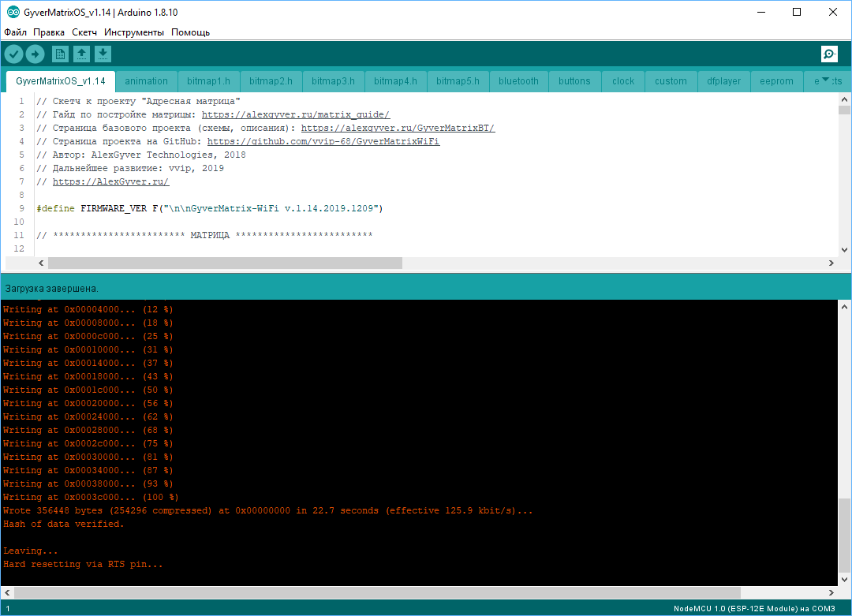Click console horizontal scrollbar left arrow
Screen dimensions: 852x616
8,592
